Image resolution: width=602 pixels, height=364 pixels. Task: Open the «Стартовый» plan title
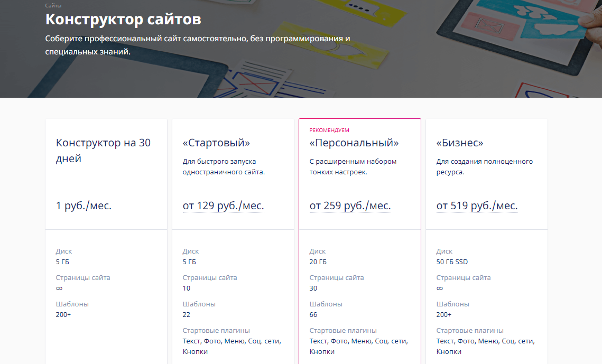216,143
